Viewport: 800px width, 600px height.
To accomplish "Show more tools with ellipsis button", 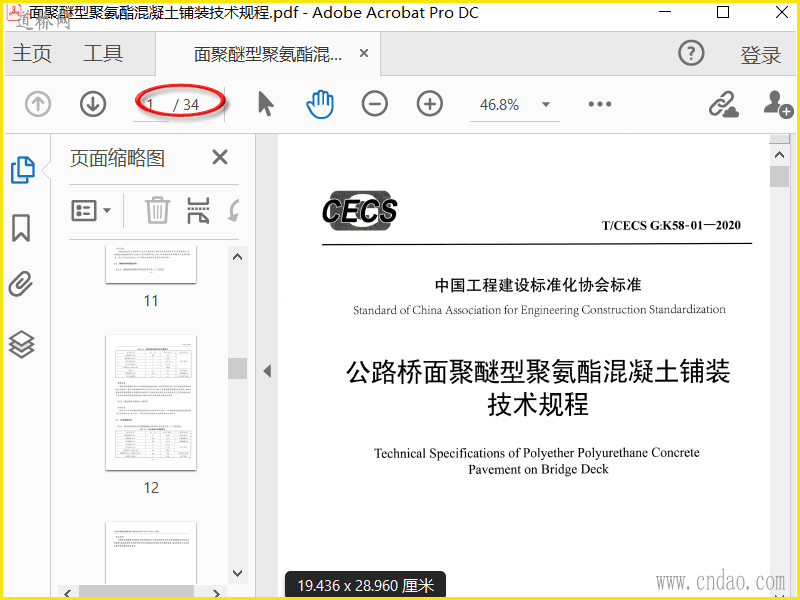I will (599, 104).
